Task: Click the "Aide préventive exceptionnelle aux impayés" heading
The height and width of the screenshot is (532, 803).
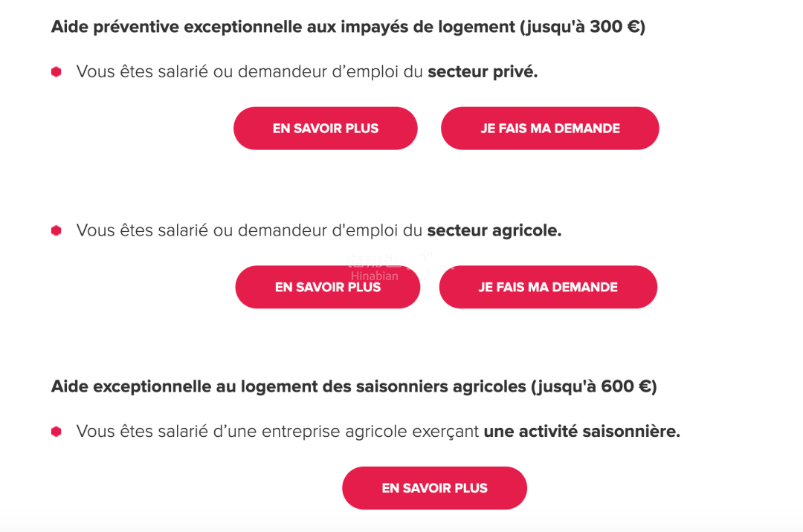Action: click(x=283, y=27)
